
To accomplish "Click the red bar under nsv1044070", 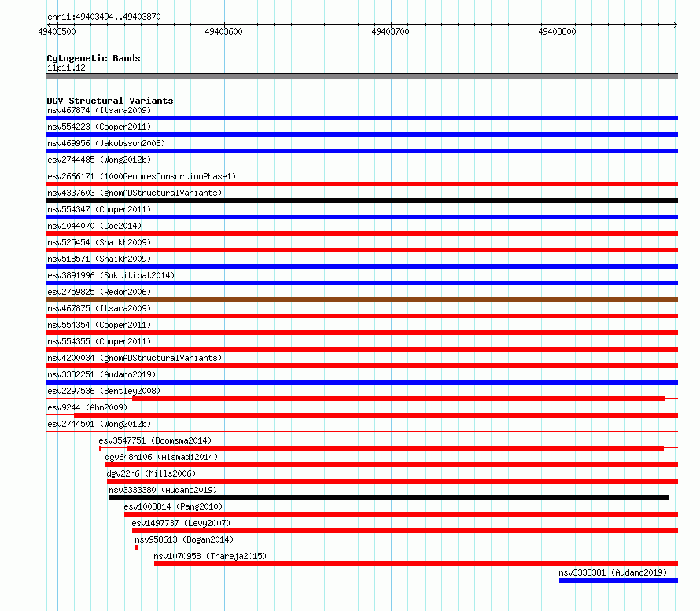I will pos(362,234).
